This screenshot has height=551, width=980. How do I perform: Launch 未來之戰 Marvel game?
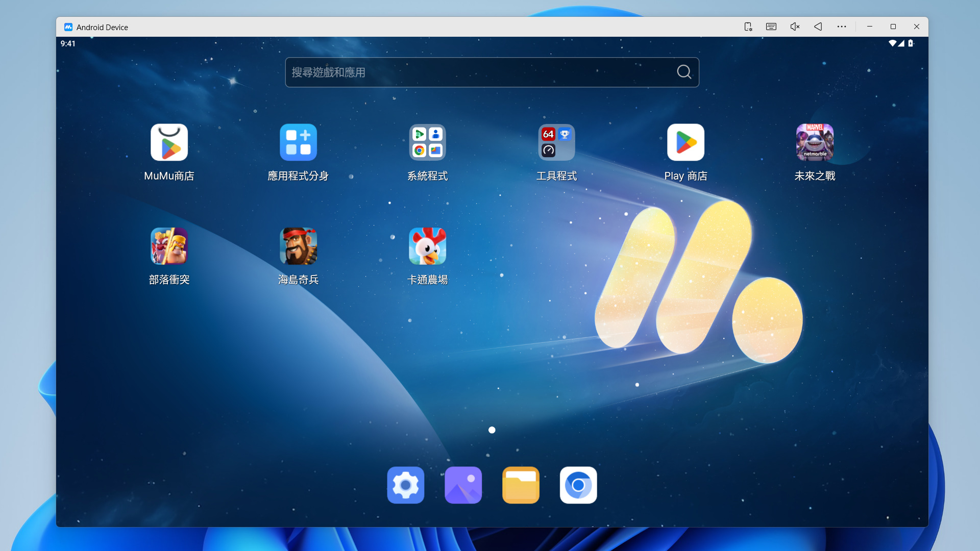click(x=815, y=142)
